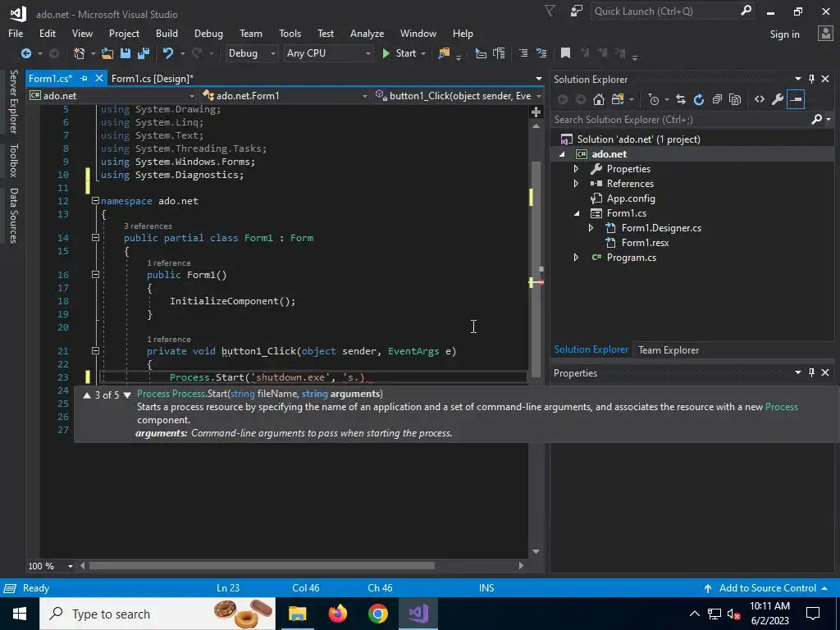Click the notifications filter flag icon

550,11
